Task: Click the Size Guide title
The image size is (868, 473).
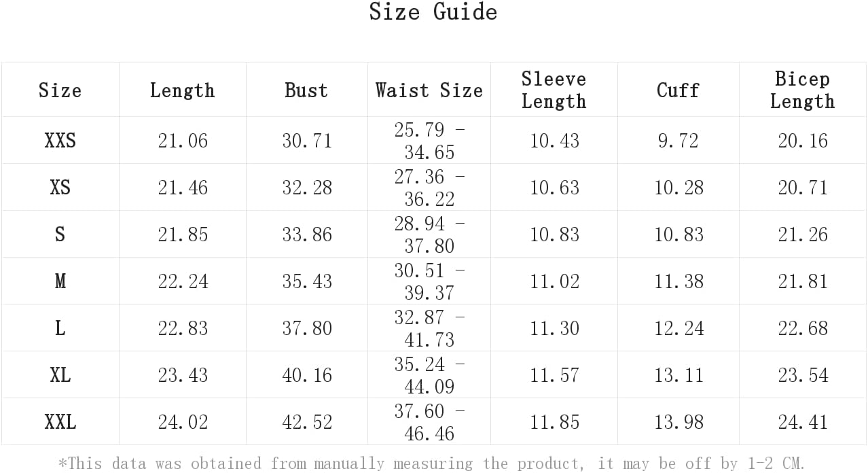Action: [x=433, y=12]
